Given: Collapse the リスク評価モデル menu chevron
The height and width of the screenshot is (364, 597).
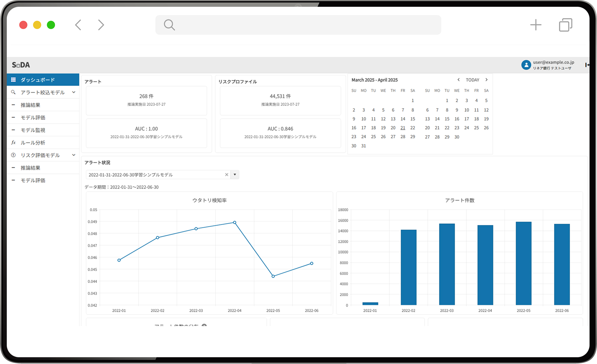Looking at the screenshot, I should click(74, 155).
